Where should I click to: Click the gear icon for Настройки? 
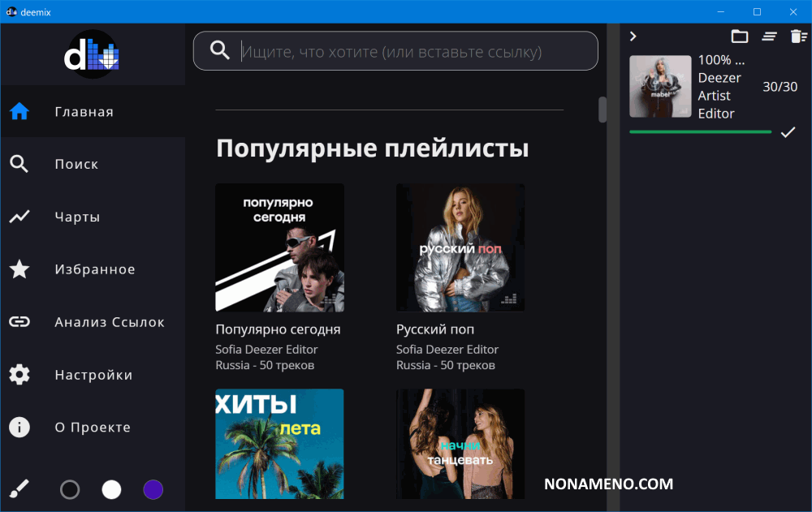[19, 375]
